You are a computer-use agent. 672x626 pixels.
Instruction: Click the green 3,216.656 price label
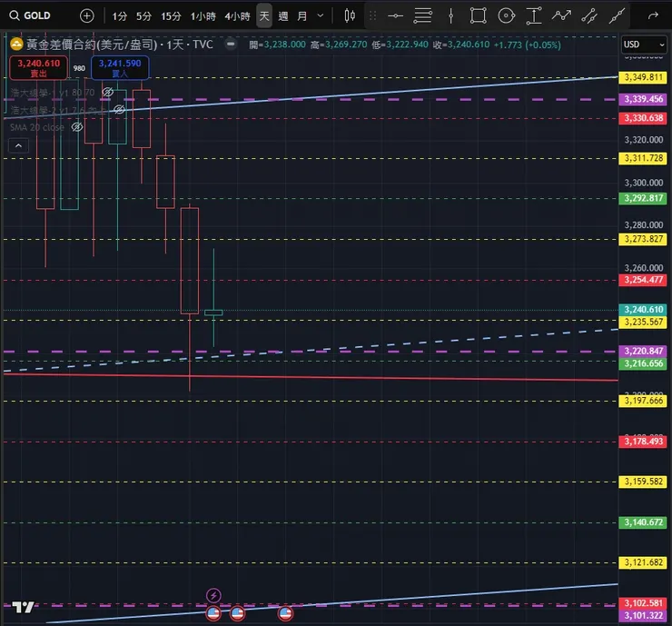(643, 363)
